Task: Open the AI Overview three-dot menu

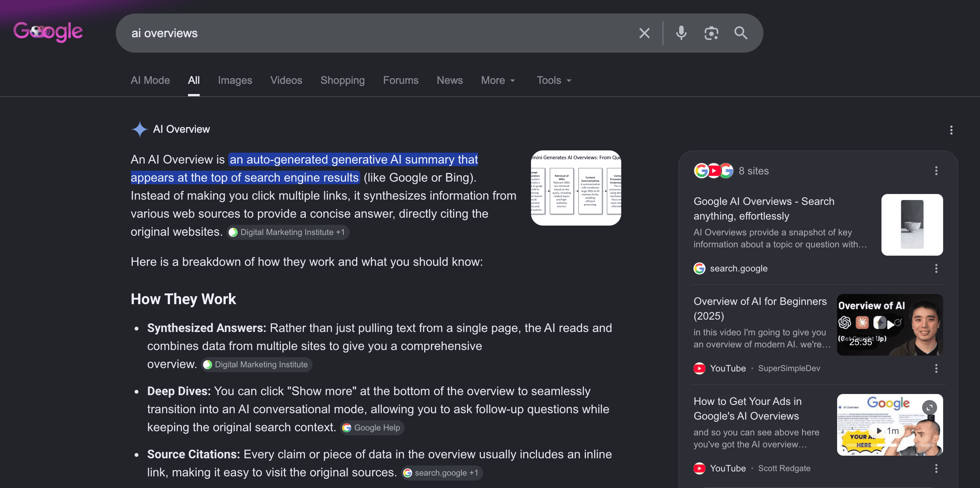Action: tap(951, 130)
